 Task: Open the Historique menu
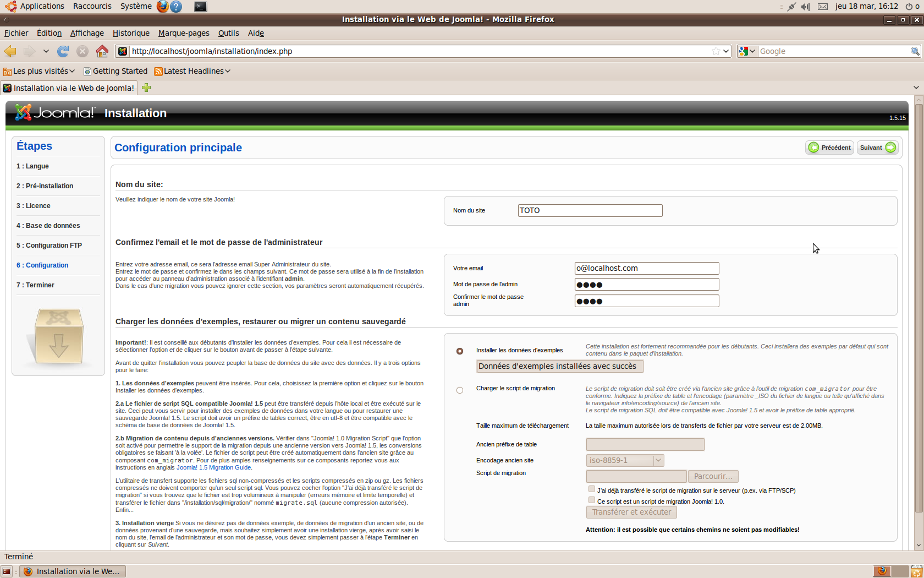[131, 33]
